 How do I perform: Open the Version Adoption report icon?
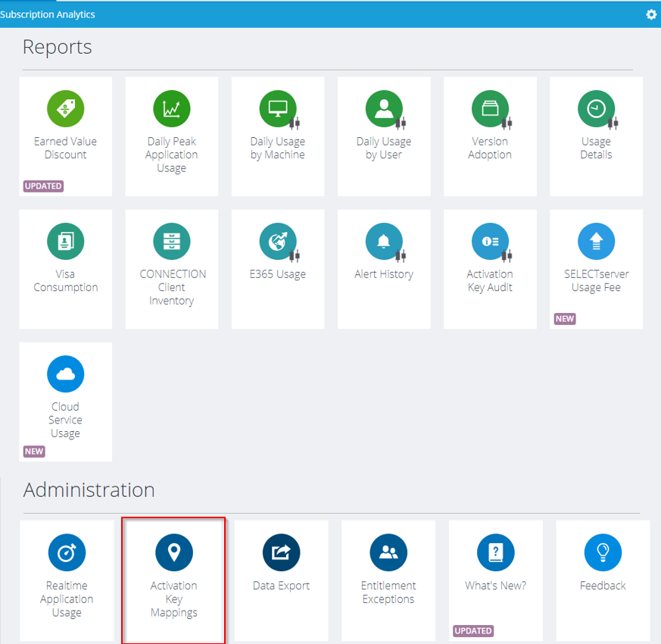coord(490,109)
